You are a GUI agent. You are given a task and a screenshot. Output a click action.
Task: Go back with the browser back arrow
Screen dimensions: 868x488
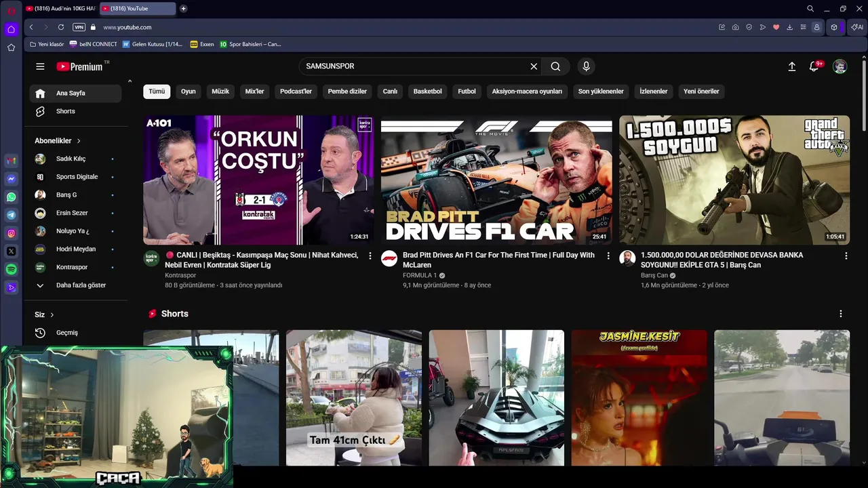[x=31, y=27]
